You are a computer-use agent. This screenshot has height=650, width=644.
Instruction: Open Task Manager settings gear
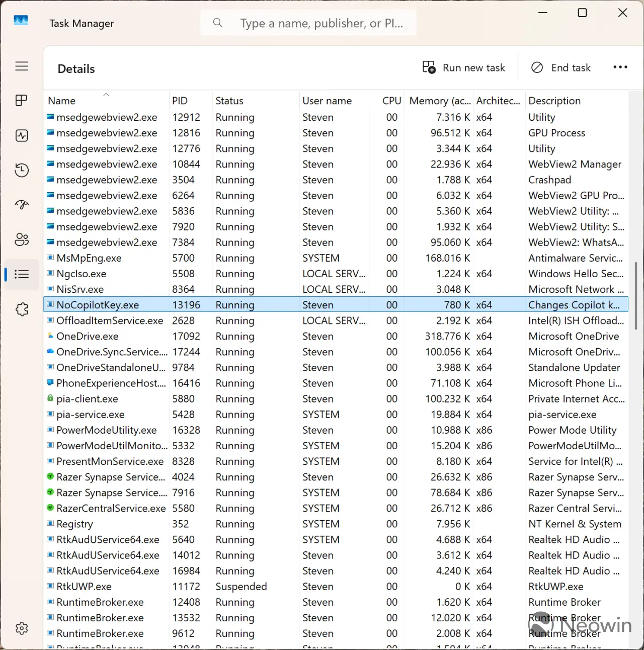(22, 628)
